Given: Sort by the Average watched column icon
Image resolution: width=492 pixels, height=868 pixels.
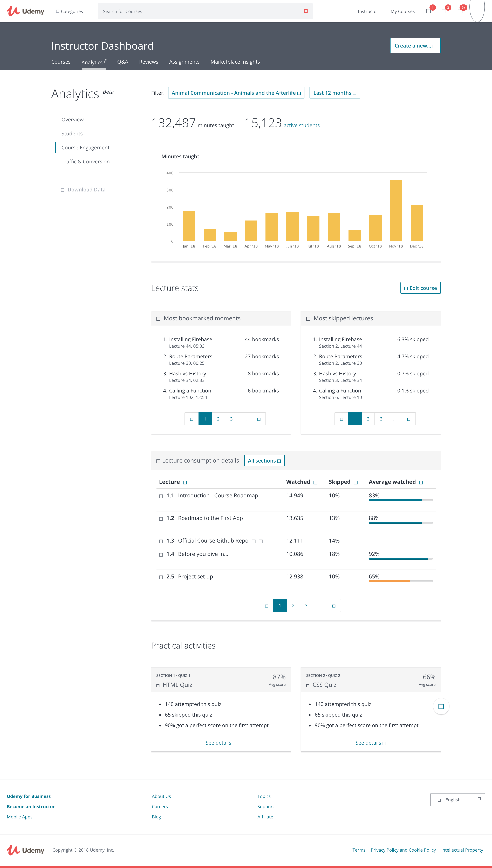Looking at the screenshot, I should pos(421,482).
